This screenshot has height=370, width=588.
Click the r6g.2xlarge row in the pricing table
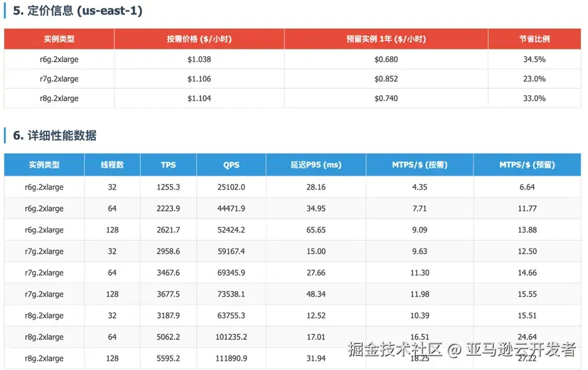pyautogui.click(x=58, y=59)
